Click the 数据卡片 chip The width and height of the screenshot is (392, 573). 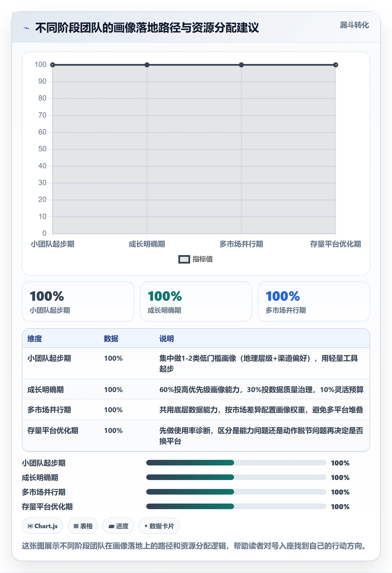point(159,526)
